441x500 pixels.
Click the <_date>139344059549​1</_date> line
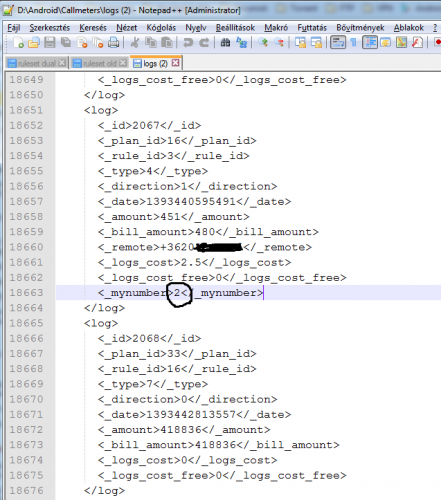coord(194,202)
